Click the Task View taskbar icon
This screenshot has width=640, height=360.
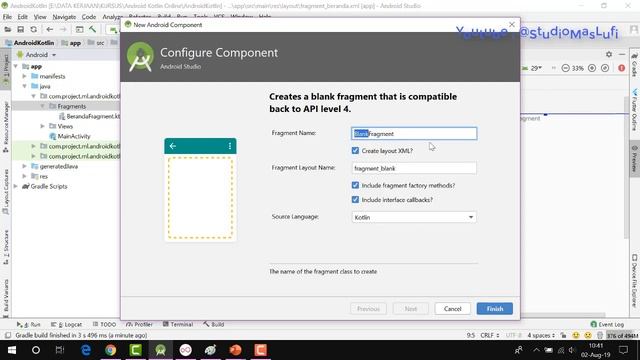(x=60, y=350)
